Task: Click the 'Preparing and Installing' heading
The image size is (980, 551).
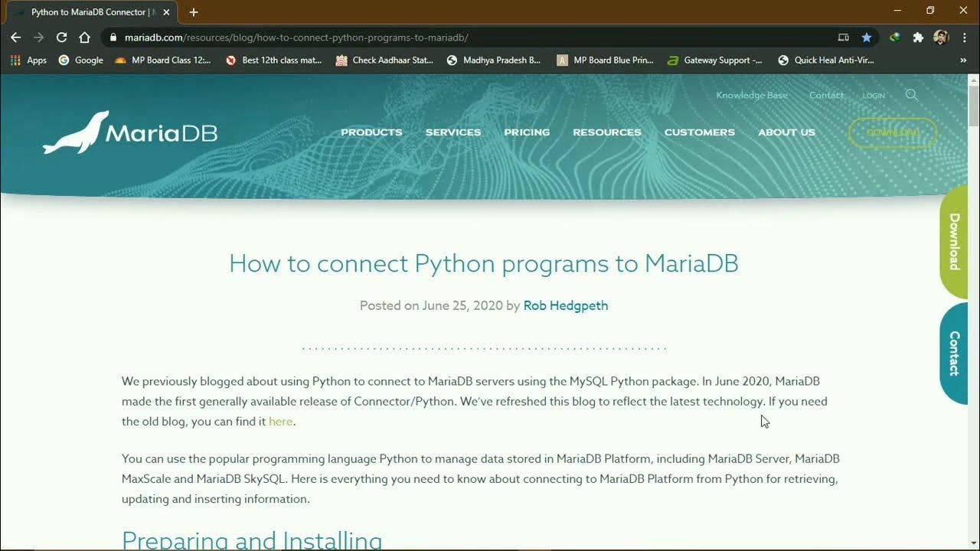Action: point(252,540)
